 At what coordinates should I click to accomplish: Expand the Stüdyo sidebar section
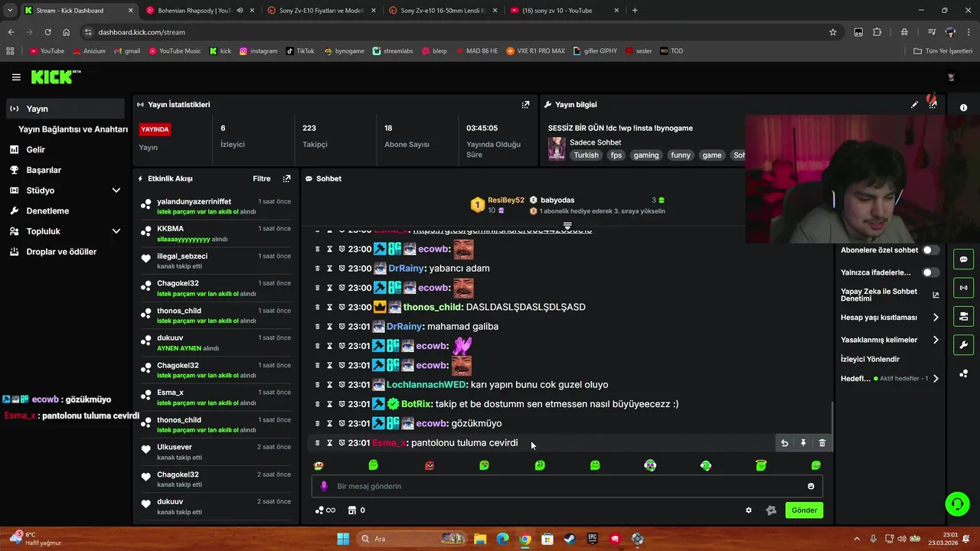tap(116, 191)
